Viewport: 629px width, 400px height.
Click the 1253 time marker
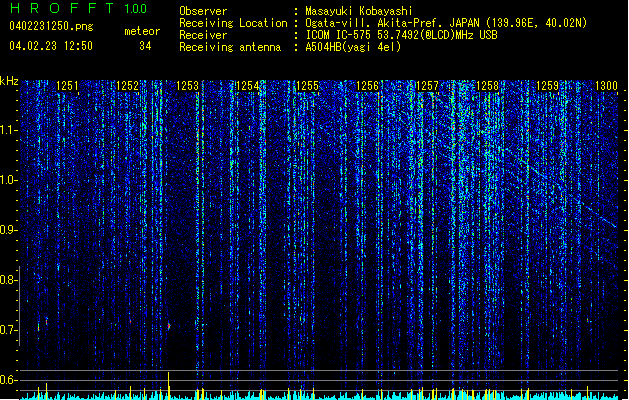(188, 86)
